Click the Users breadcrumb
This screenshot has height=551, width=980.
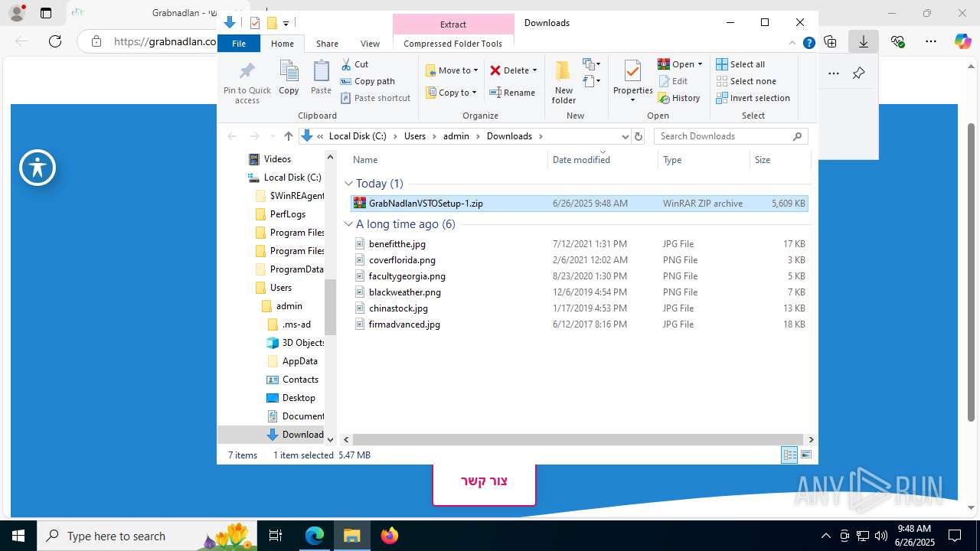tap(414, 136)
